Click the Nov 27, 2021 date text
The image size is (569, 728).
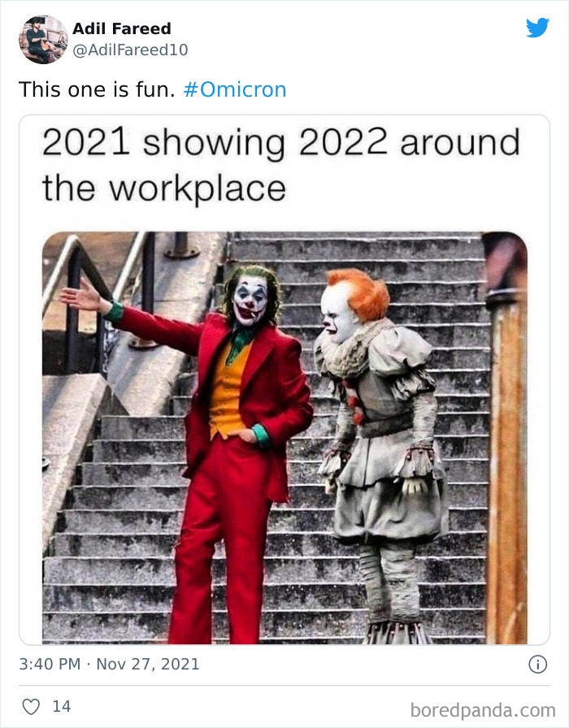(148, 664)
